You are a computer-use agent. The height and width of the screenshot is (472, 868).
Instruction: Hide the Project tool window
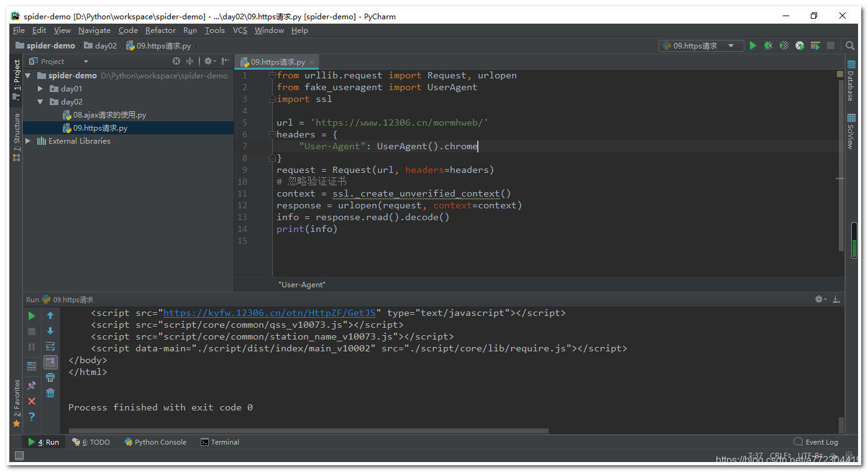click(225, 61)
